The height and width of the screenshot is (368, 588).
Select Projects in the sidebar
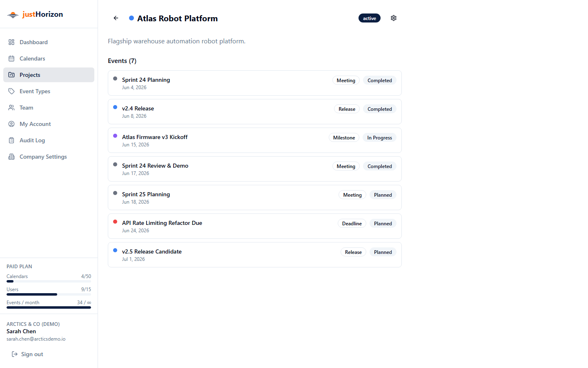coord(49,75)
